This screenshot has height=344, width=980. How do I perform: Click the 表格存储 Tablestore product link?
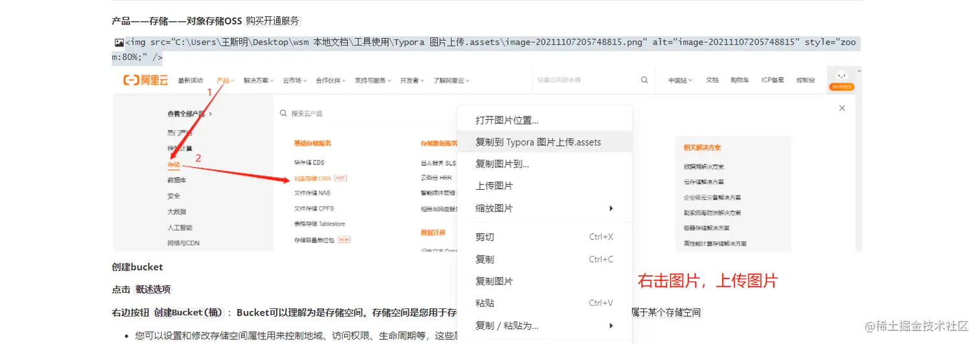pyautogui.click(x=320, y=224)
